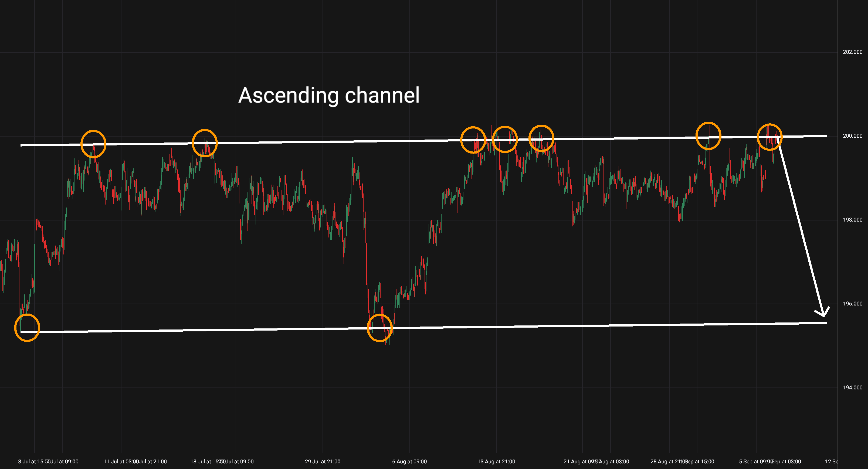Click the '6 Aug at 09:00' time label
This screenshot has width=868, height=469.
[x=409, y=462]
